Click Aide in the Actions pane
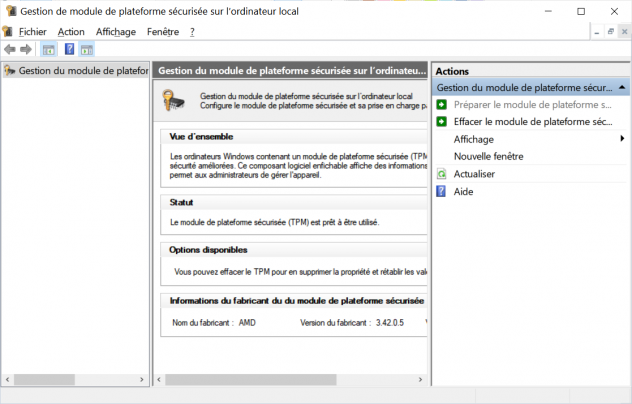Viewport: 632px width, 404px height. click(x=464, y=191)
